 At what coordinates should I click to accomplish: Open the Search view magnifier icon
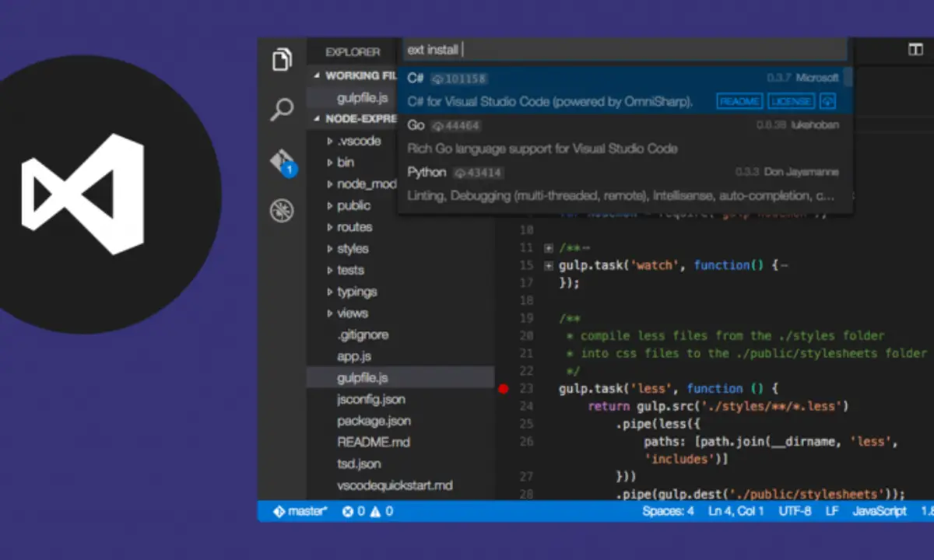pyautogui.click(x=282, y=110)
